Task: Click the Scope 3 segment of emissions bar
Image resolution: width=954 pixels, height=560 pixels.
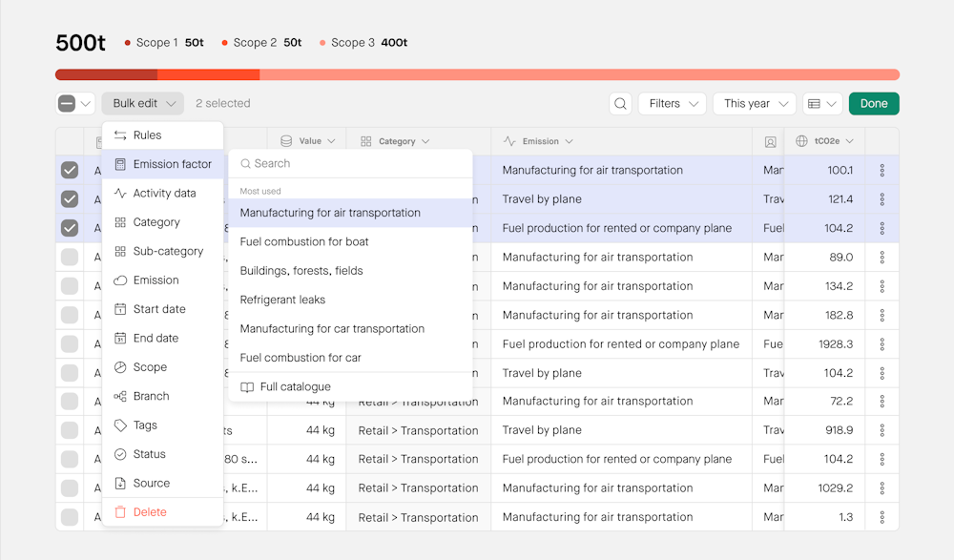Action: [x=579, y=74]
